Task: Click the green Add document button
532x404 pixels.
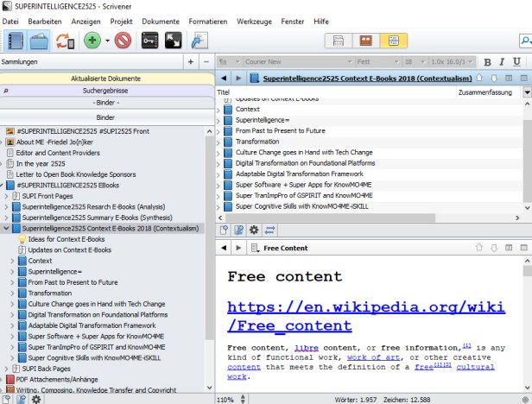Action: pos(92,41)
